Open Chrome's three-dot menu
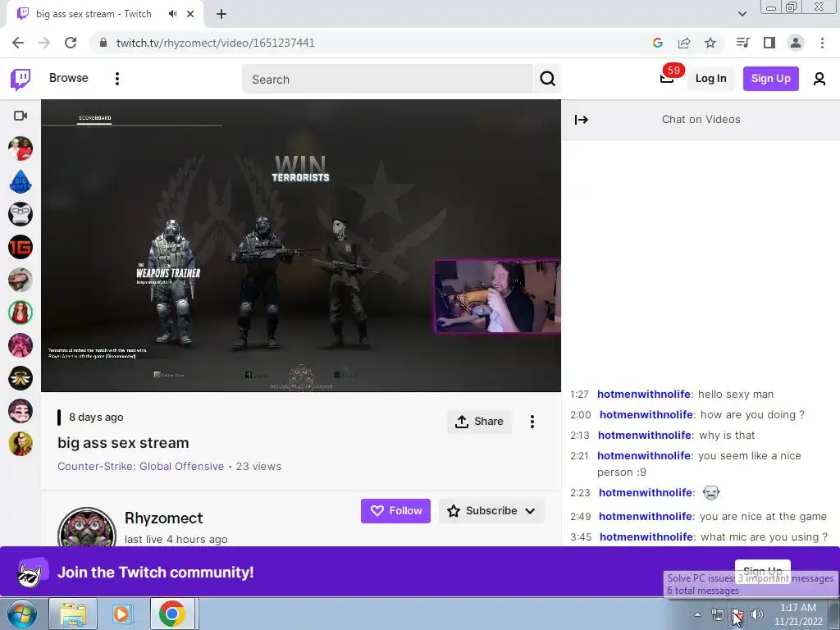Screen dimensions: 840x630 tap(822, 43)
